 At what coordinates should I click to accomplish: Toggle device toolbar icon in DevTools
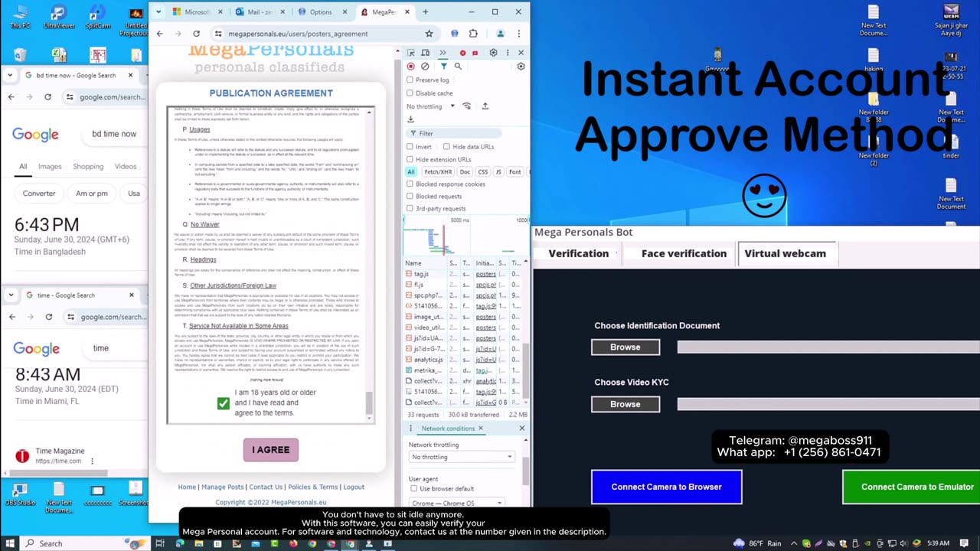coord(426,53)
